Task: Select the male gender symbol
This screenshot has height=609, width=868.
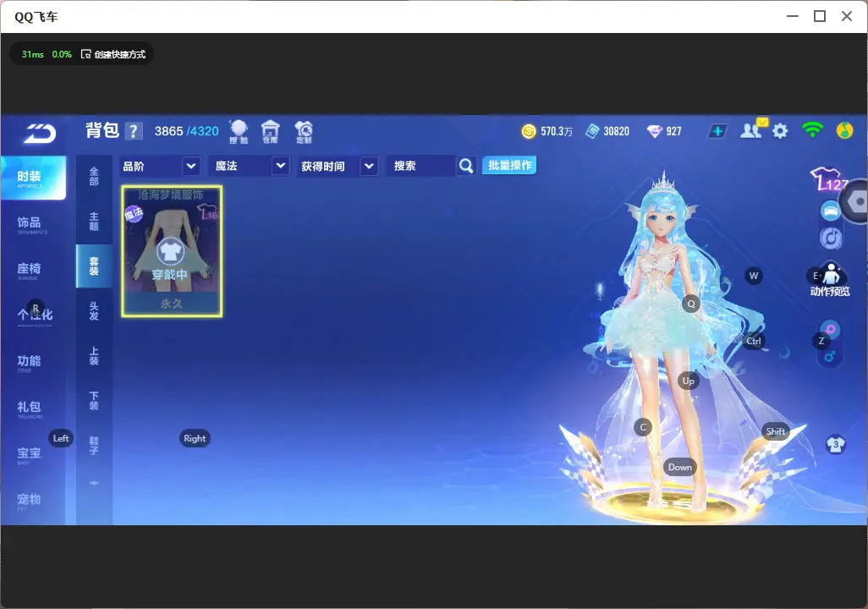Action: click(x=830, y=357)
